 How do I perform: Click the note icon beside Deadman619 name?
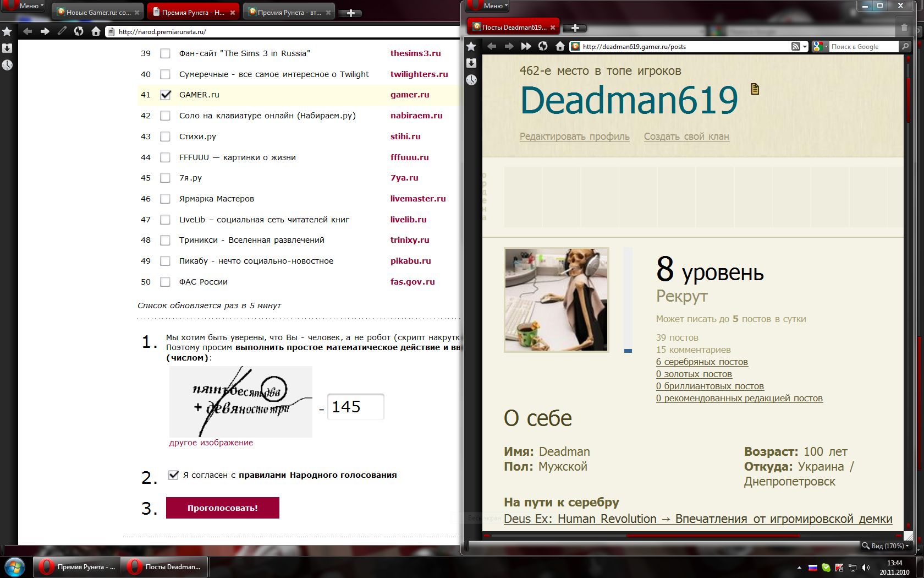[755, 89]
